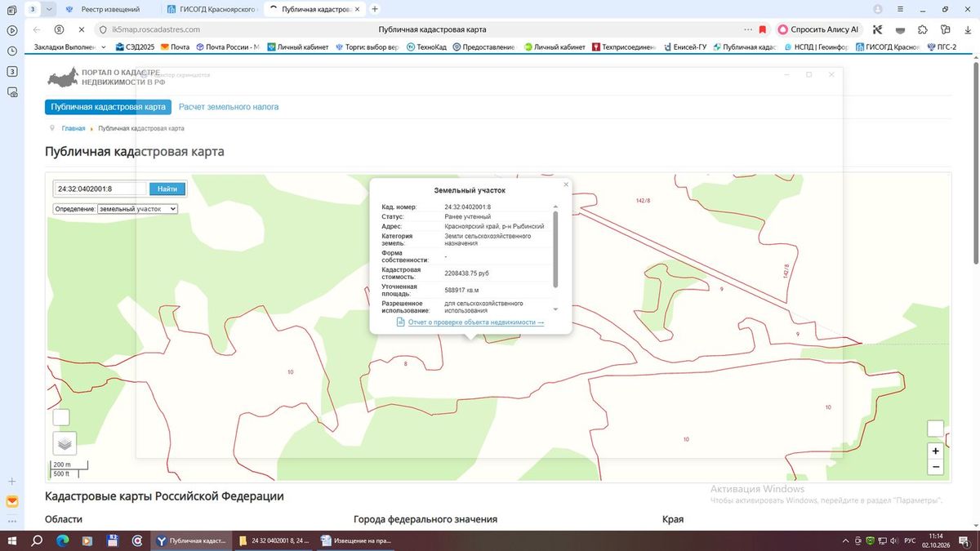Open the browser profile avatar
This screenshot has height=551, width=980.
coord(878,9)
